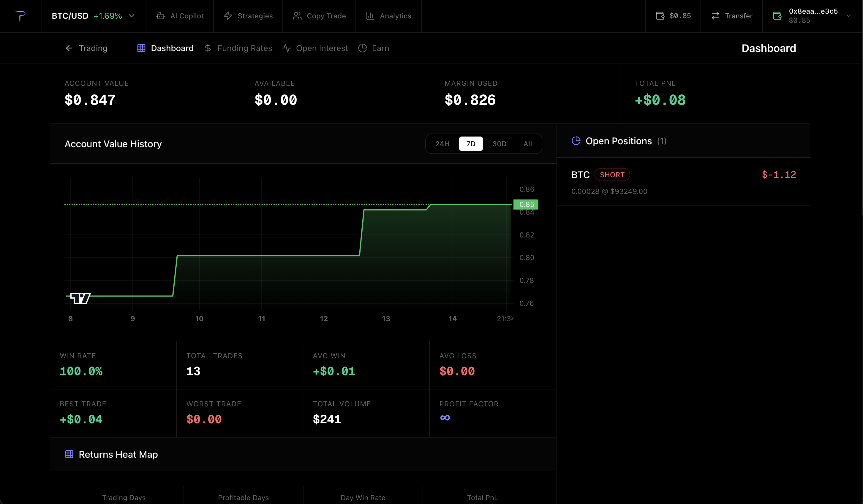The image size is (863, 504).
Task: Click the wallet balance icon showing $0.85
Action: tap(660, 16)
